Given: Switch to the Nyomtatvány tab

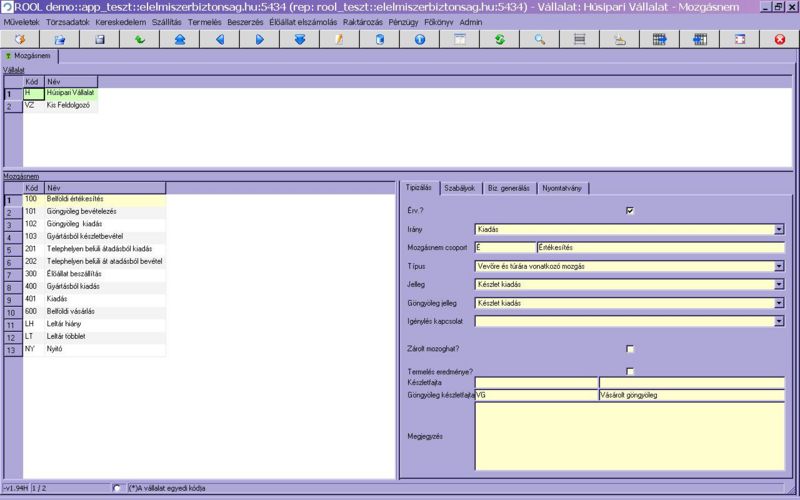Looking at the screenshot, I should [564, 187].
